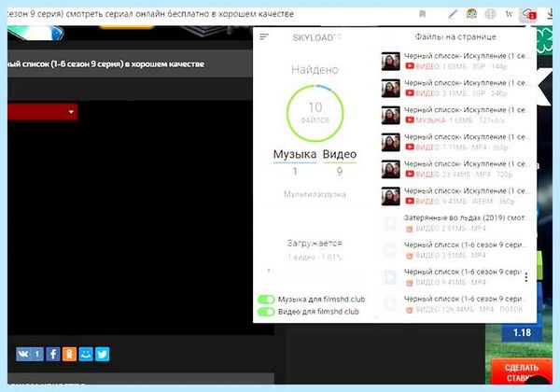Open the hamburger menu in Skyload popup
The image size is (560, 392).
coord(264,36)
